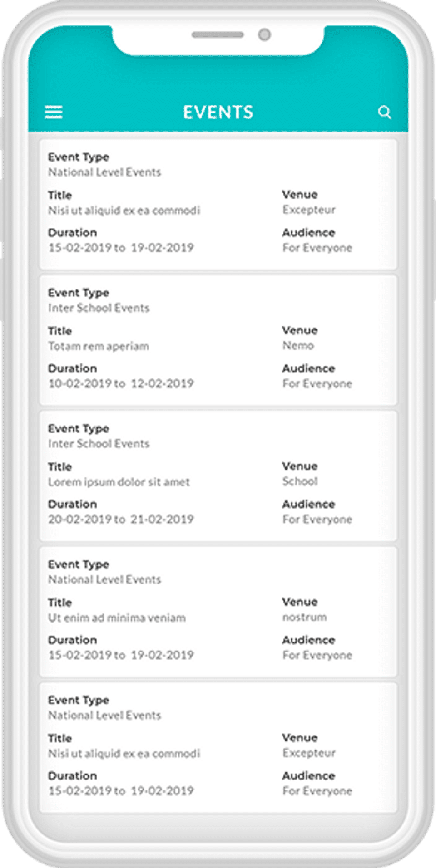This screenshot has height=868, width=436.
Task: Click duration 20-02-2019 to 21-02-2019
Action: (121, 519)
